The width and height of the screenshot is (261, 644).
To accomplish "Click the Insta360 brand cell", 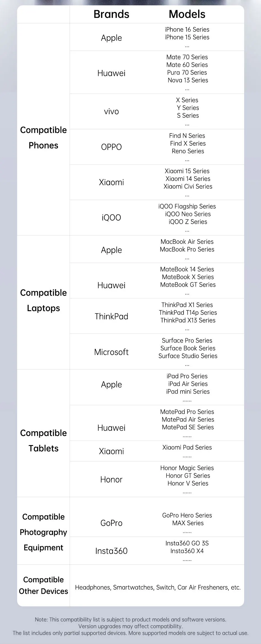I will 111,551.
